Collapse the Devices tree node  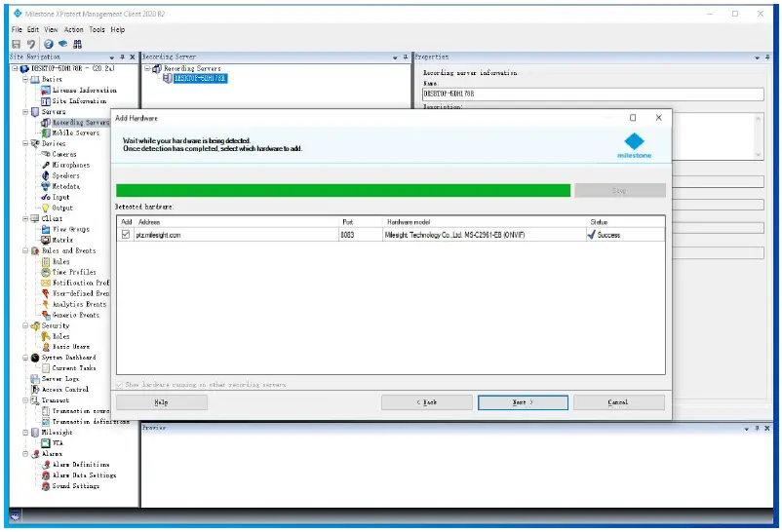(x=25, y=143)
